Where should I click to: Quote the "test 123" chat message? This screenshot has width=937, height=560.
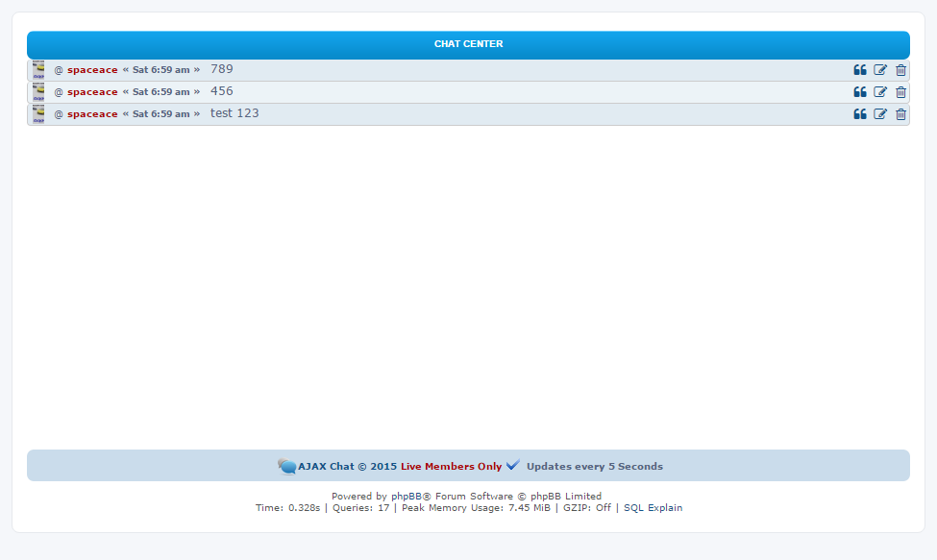pos(860,114)
